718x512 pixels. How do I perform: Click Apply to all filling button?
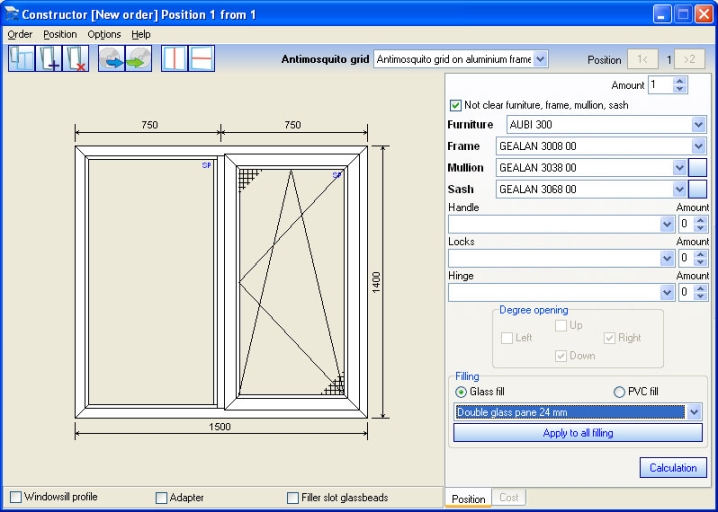[577, 433]
